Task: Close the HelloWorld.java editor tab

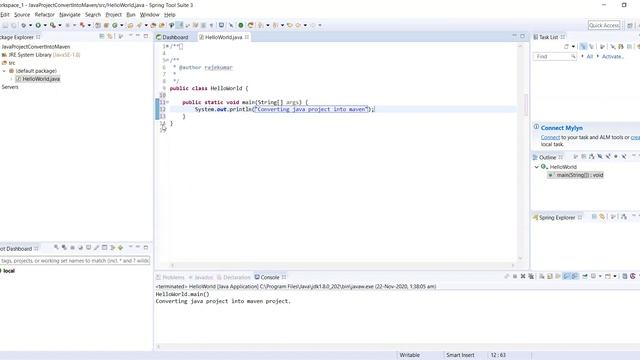Action: tap(247, 37)
